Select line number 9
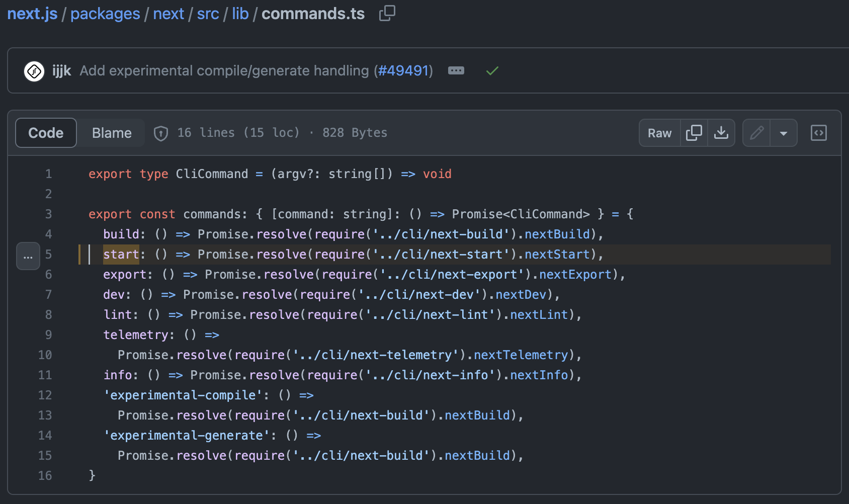This screenshot has width=849, height=504. point(48,335)
